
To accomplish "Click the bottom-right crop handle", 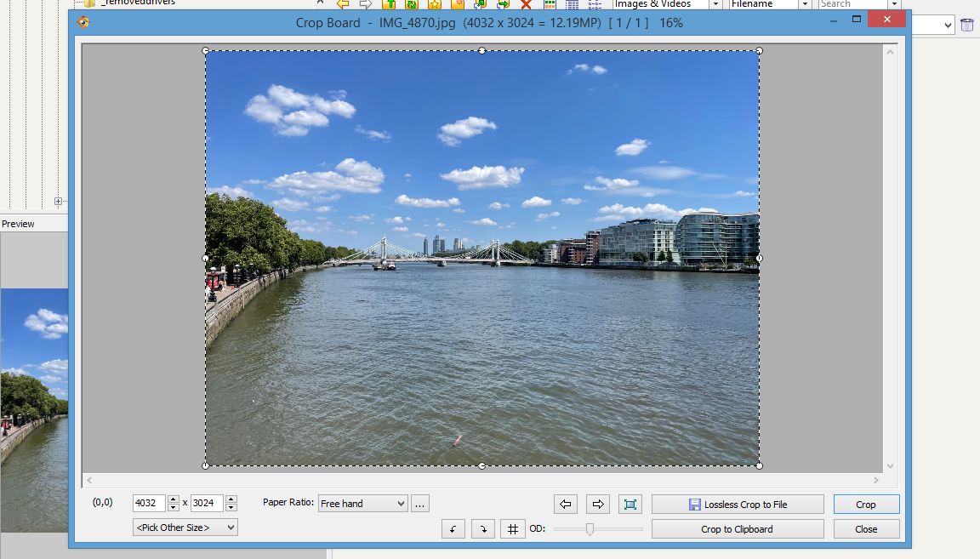I will coord(760,466).
